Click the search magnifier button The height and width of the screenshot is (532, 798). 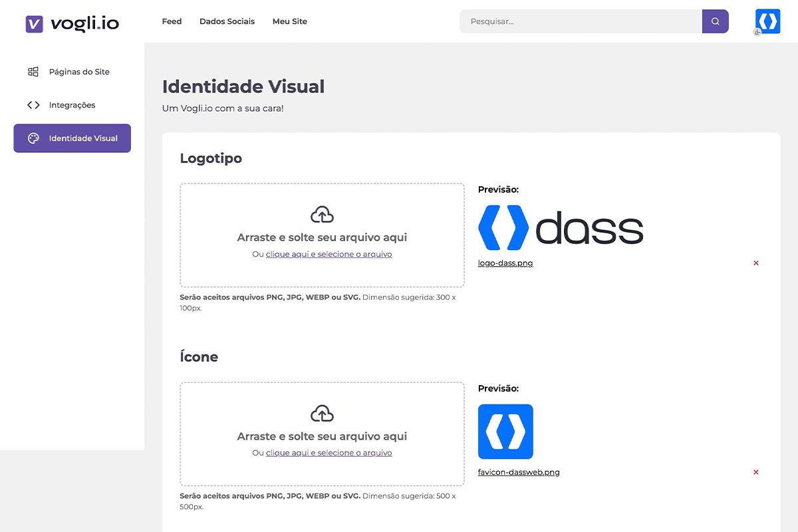pyautogui.click(x=715, y=21)
